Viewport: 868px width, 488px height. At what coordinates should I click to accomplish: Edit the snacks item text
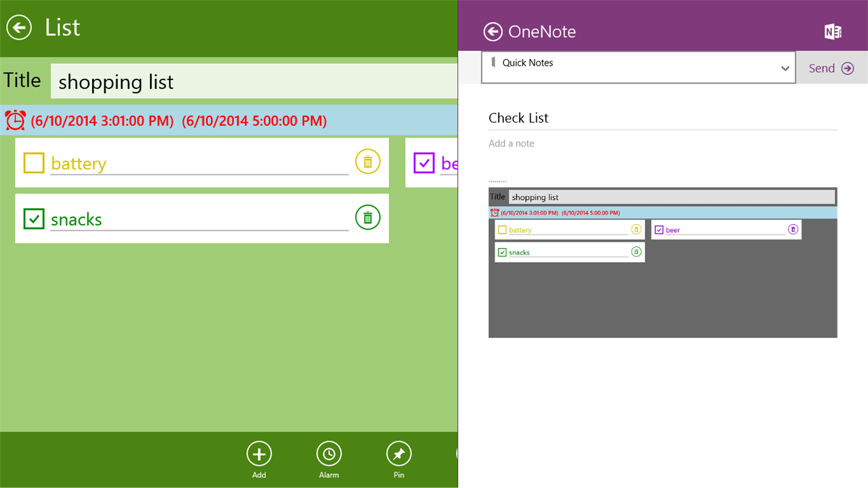coord(200,220)
